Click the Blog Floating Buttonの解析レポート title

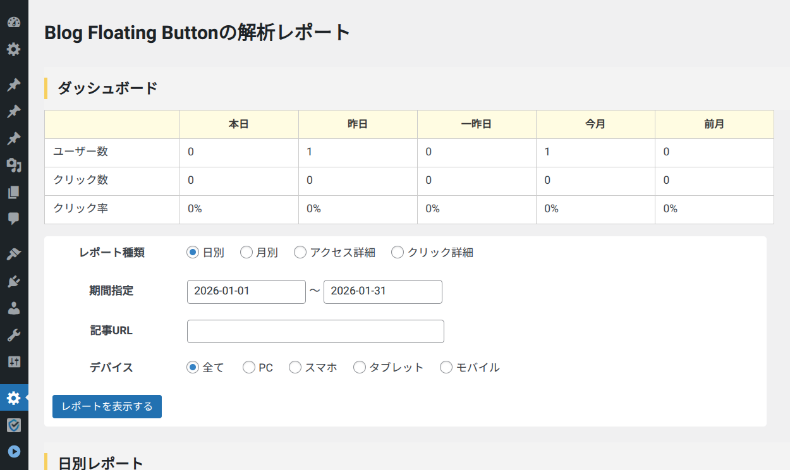197,33
